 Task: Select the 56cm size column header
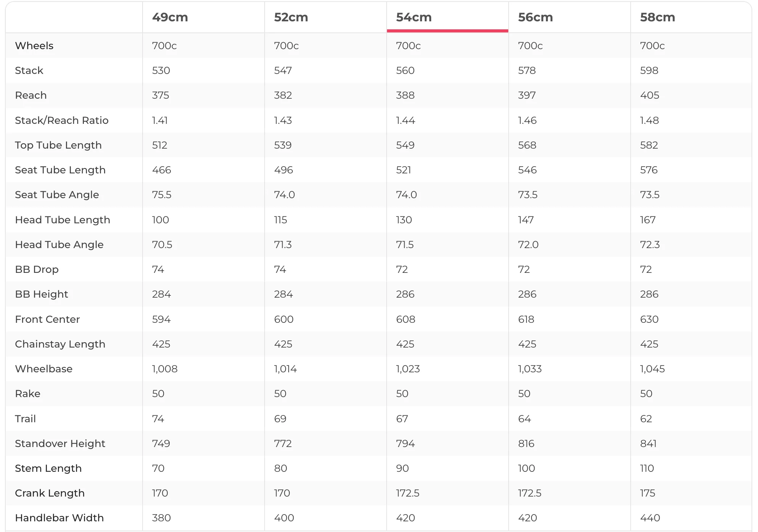[535, 17]
